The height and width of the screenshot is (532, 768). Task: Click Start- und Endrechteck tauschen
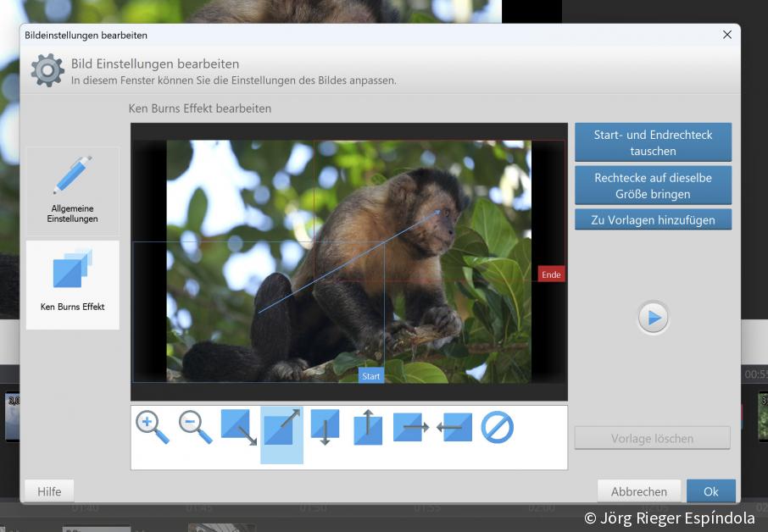[653, 142]
